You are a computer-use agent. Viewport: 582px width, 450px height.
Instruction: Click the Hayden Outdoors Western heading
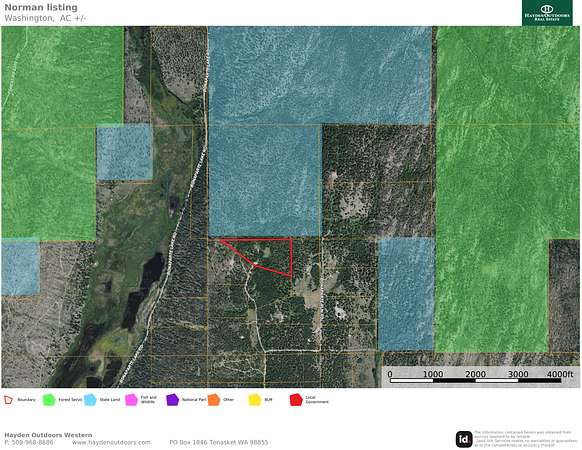tap(48, 435)
